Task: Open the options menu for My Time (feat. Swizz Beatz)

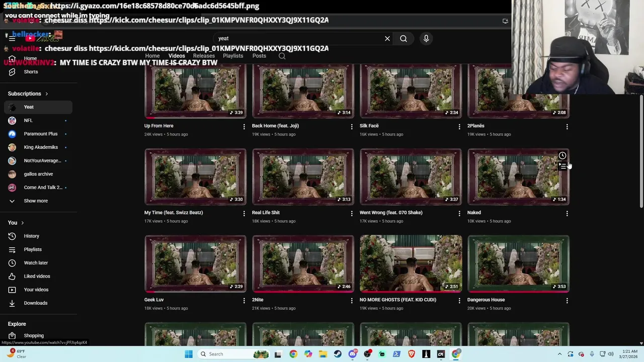Action: tap(244, 213)
